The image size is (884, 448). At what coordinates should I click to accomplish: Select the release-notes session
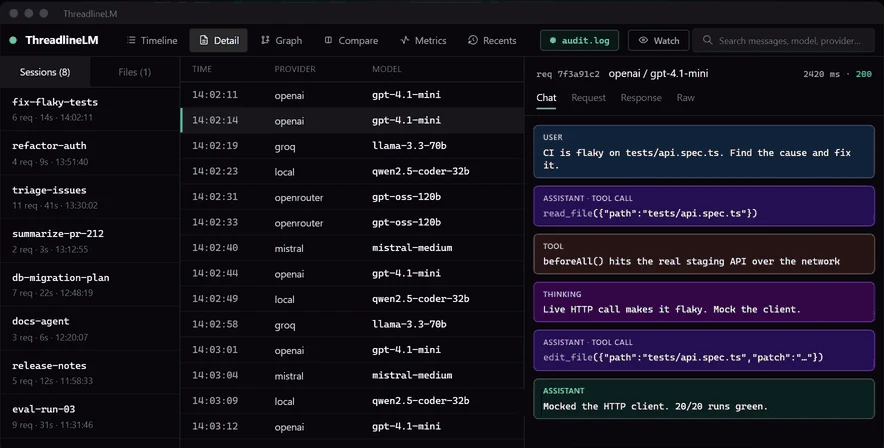pos(90,372)
